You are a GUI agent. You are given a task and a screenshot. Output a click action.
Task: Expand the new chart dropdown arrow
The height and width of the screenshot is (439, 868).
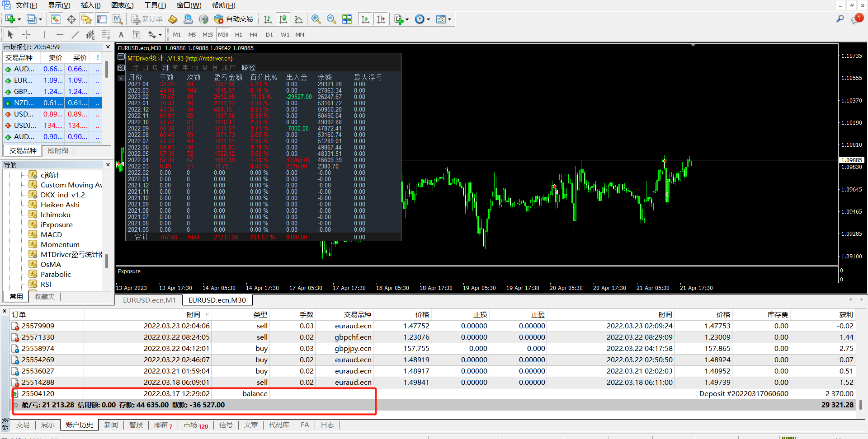point(19,19)
